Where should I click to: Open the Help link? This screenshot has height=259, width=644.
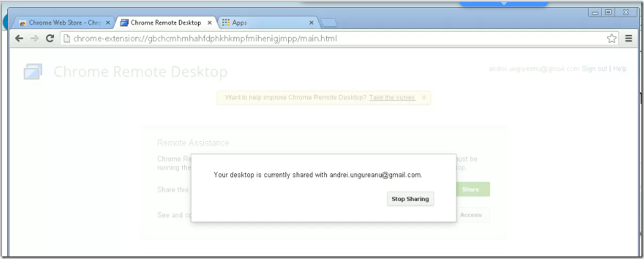pos(620,69)
